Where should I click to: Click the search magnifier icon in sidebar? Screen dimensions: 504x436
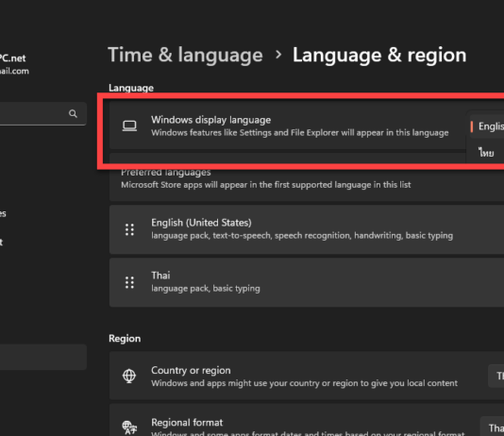click(x=73, y=113)
